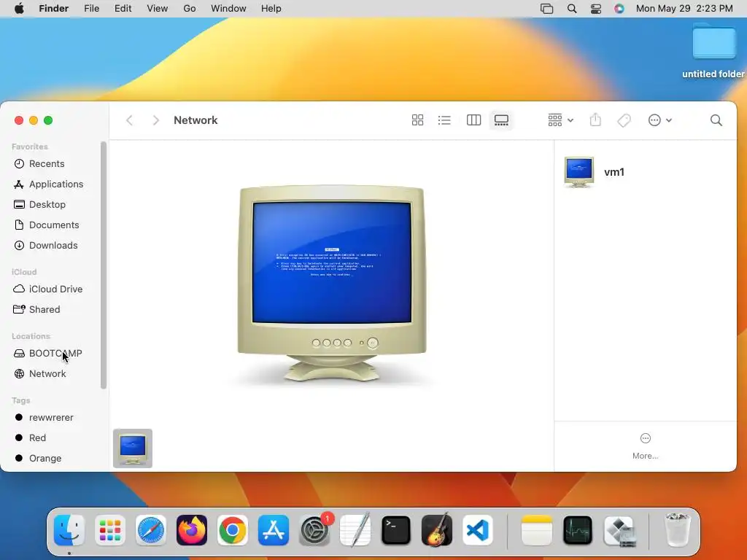The width and height of the screenshot is (747, 560).
Task: Click the Edit Tags toolbar icon
Action: coord(624,120)
